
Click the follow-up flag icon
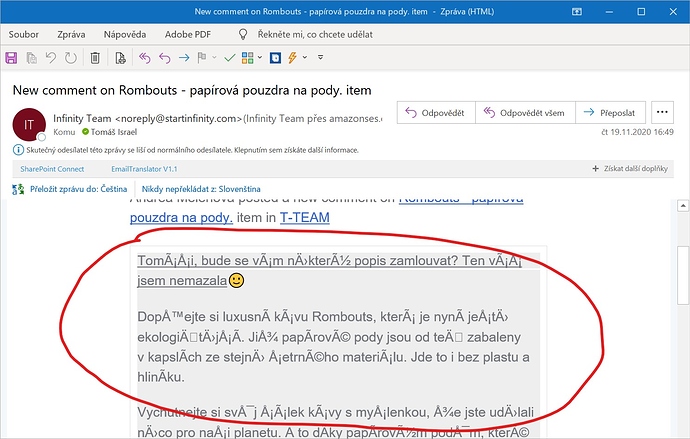[202, 58]
